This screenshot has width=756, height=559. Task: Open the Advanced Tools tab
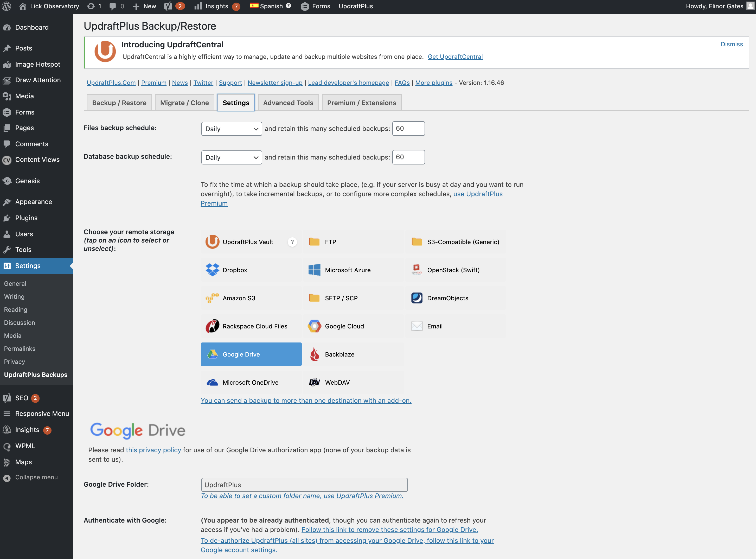pyautogui.click(x=288, y=103)
